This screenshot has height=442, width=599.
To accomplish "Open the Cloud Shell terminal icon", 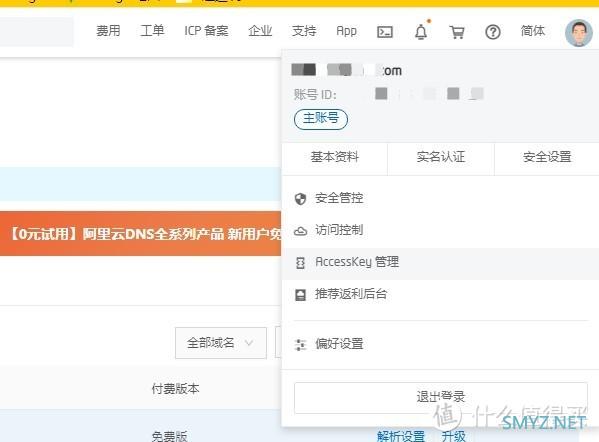I will 385,32.
